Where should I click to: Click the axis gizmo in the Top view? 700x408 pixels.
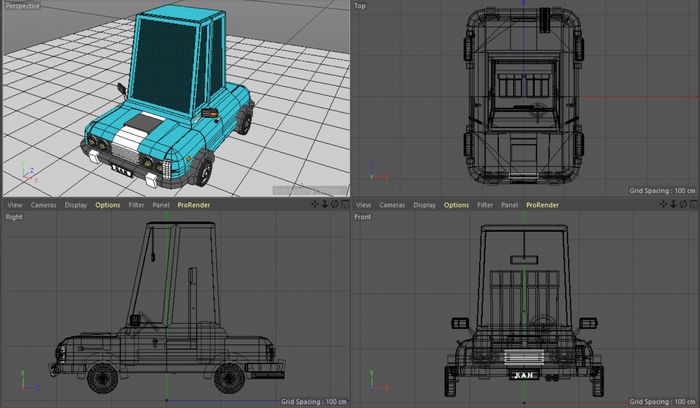click(373, 172)
